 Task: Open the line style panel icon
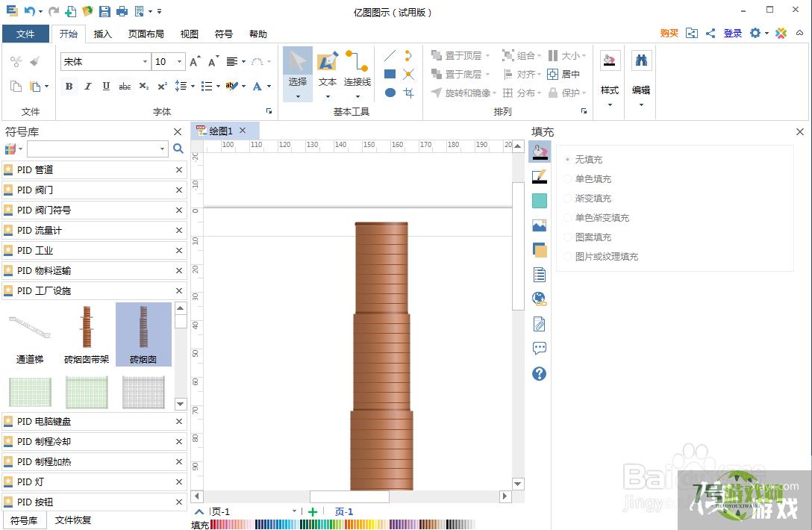[x=539, y=177]
